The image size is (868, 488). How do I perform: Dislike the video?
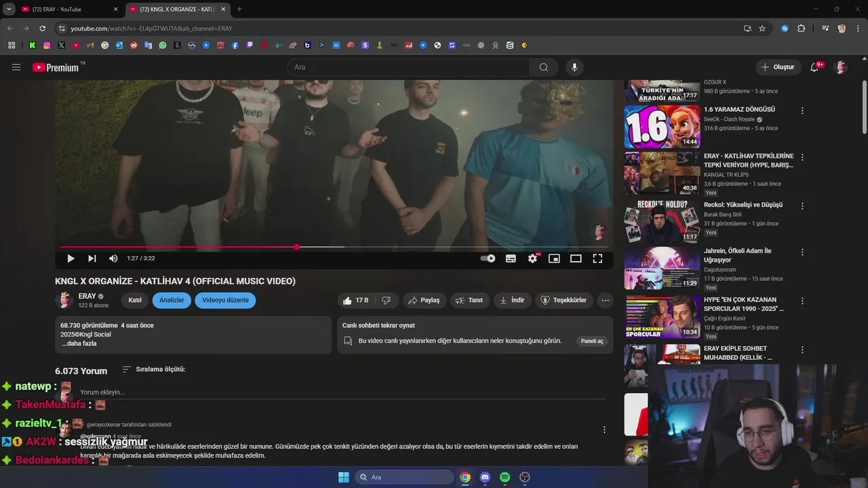pos(386,300)
